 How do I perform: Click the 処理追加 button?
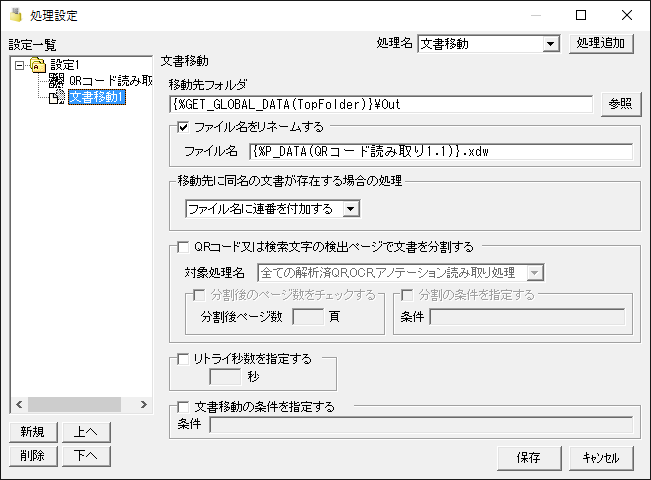[601, 43]
